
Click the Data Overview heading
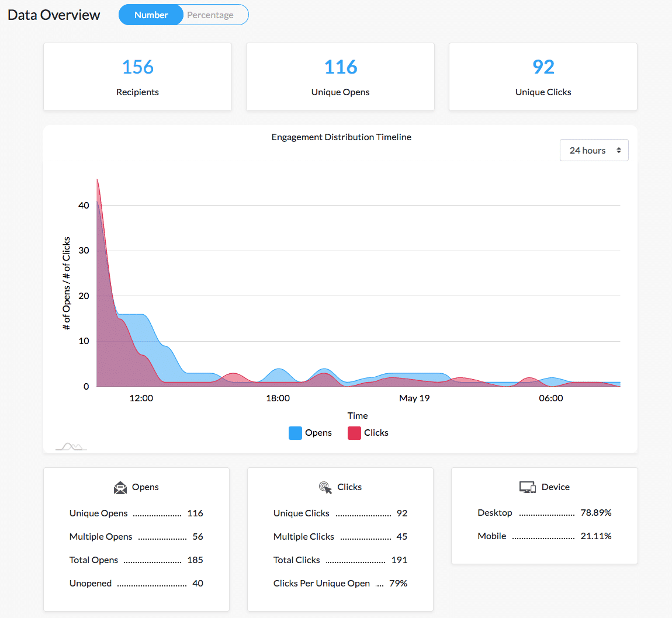pyautogui.click(x=54, y=15)
